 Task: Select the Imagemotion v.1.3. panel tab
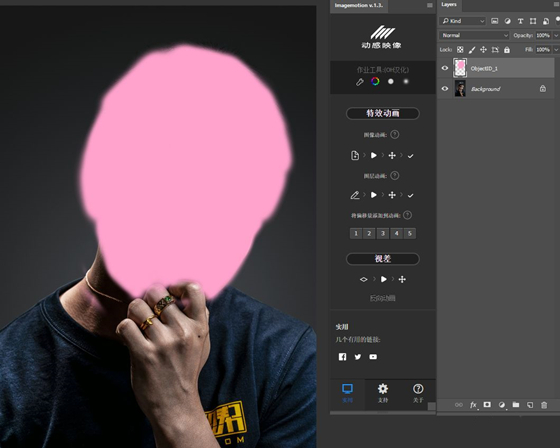click(359, 6)
